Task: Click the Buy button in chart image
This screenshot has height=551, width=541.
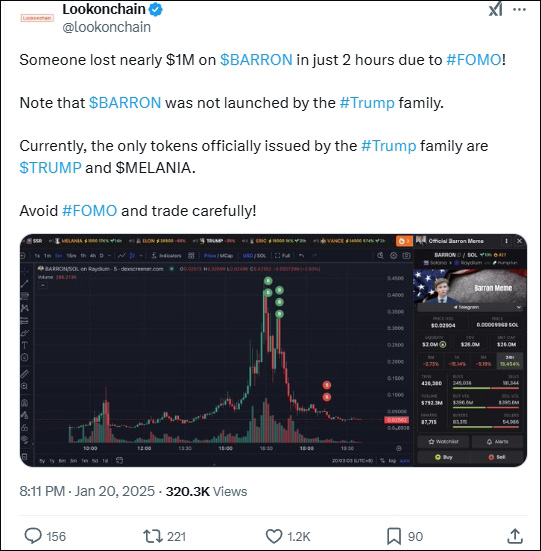Action: [x=444, y=457]
